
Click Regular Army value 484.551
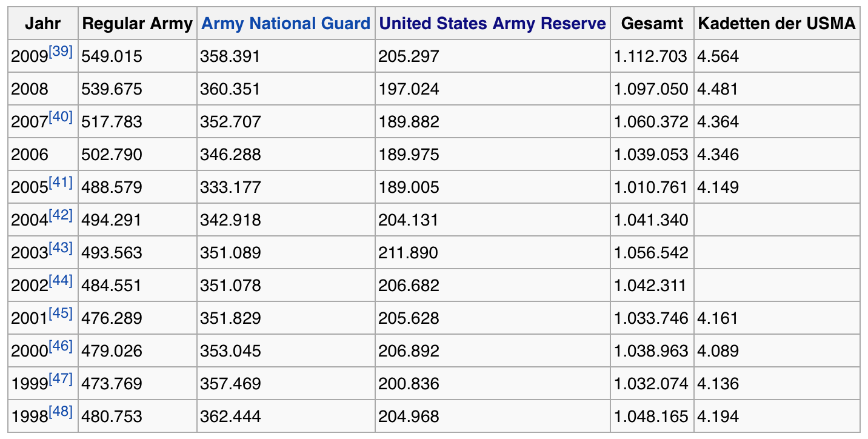coord(112,286)
